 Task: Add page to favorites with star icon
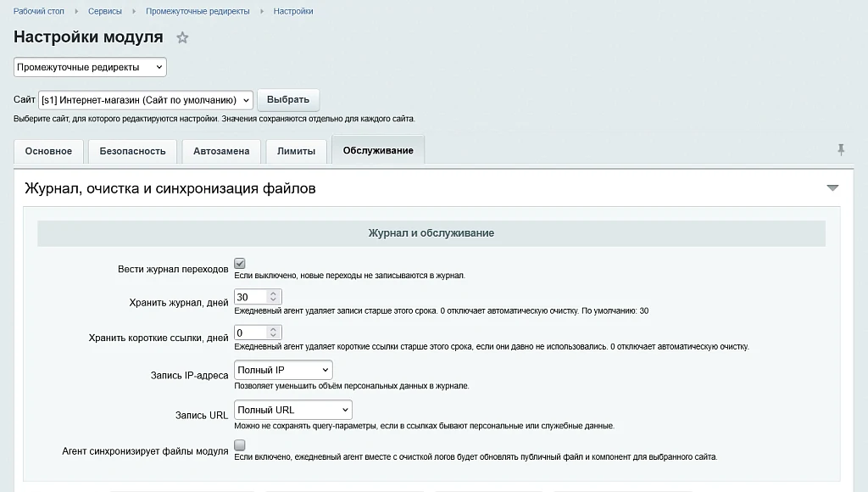tap(182, 37)
